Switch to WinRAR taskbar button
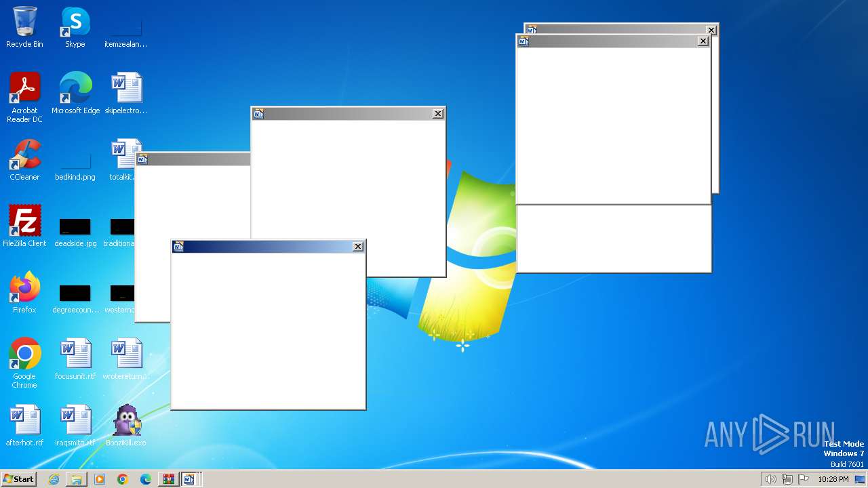The width and height of the screenshot is (868, 488). tap(168, 479)
